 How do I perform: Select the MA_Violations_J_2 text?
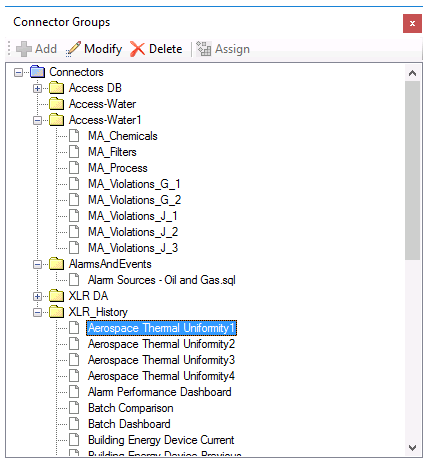click(x=133, y=232)
